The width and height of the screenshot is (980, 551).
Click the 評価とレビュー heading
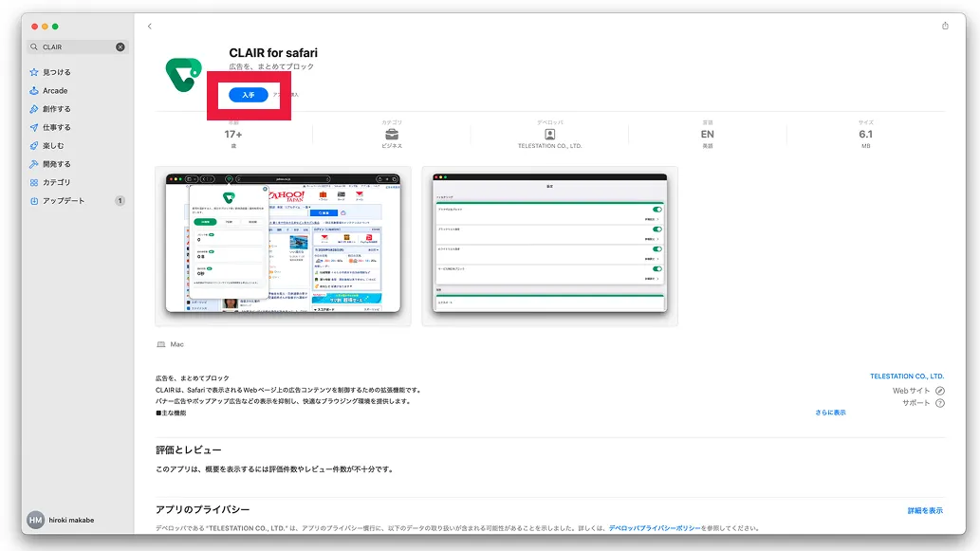(x=188, y=450)
